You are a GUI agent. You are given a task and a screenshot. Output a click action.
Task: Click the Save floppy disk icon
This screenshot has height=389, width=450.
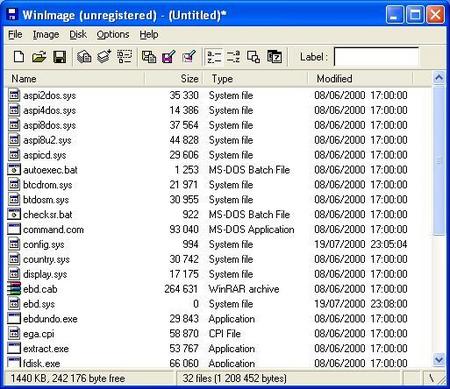tap(59, 57)
